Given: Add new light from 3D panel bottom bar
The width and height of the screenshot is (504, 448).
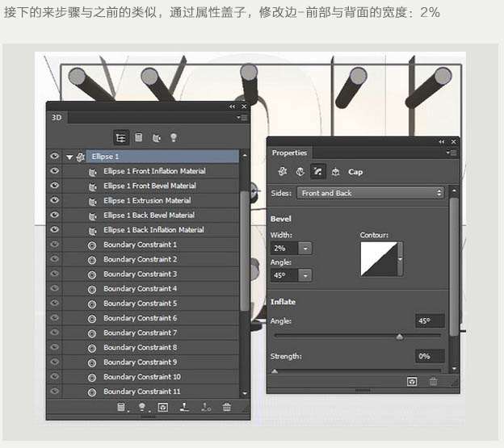Looking at the screenshot, I should (142, 407).
